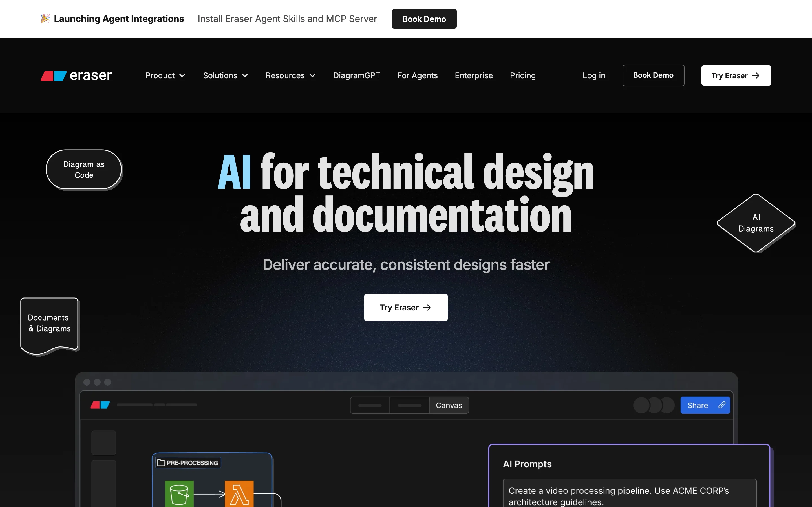Click the Eraser logo inside app mockup
The height and width of the screenshot is (507, 812).
(100, 405)
